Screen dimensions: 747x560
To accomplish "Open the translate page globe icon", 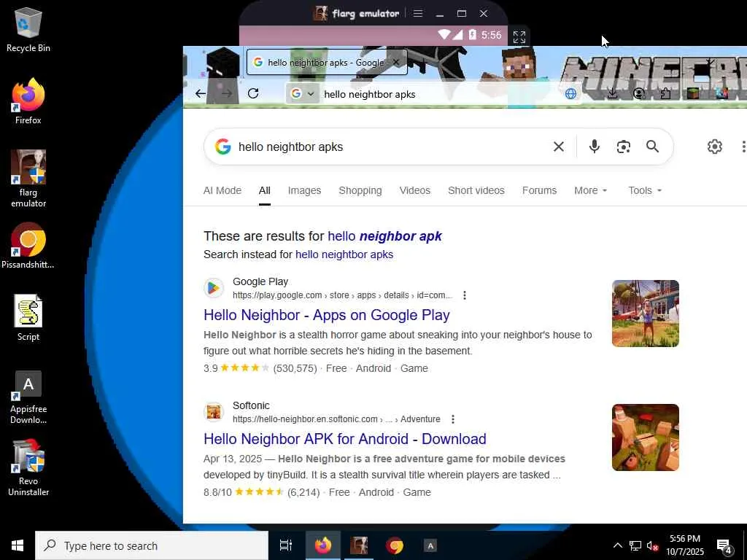I will point(570,94).
